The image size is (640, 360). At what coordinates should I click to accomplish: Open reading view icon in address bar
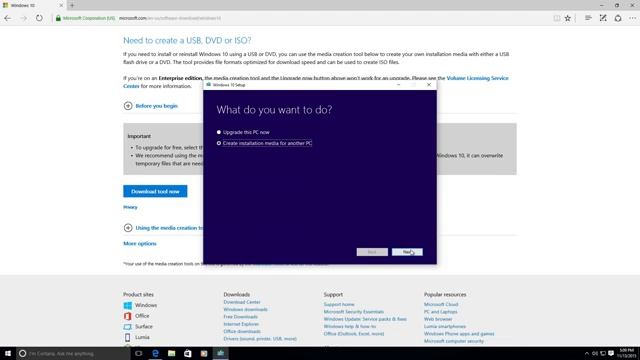click(x=556, y=18)
